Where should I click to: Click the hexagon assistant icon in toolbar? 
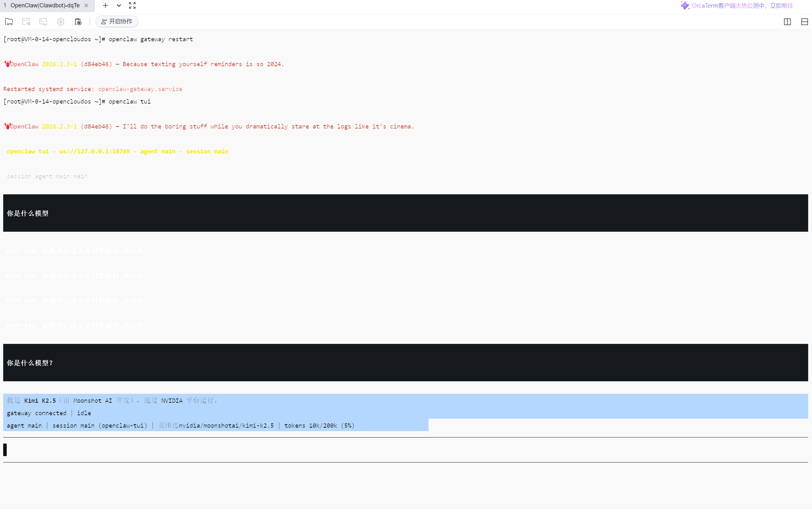61,22
